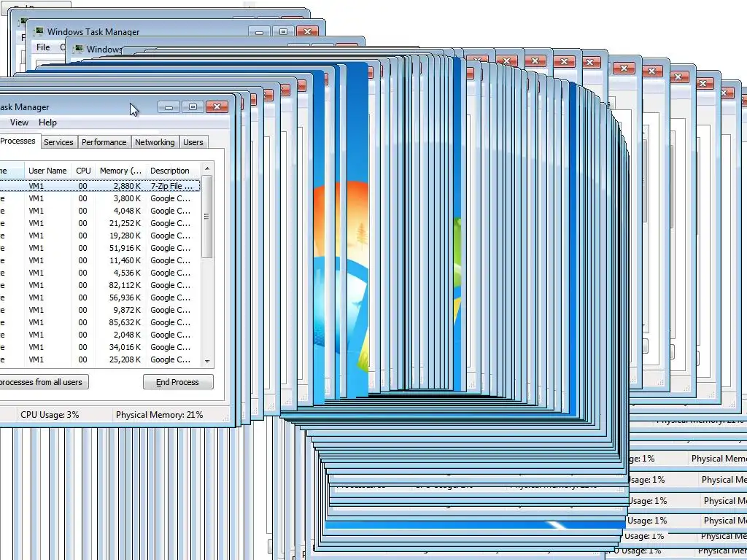Image resolution: width=747 pixels, height=560 pixels.
Task: Select the process using 56,936 K memory
Action: click(x=99, y=297)
